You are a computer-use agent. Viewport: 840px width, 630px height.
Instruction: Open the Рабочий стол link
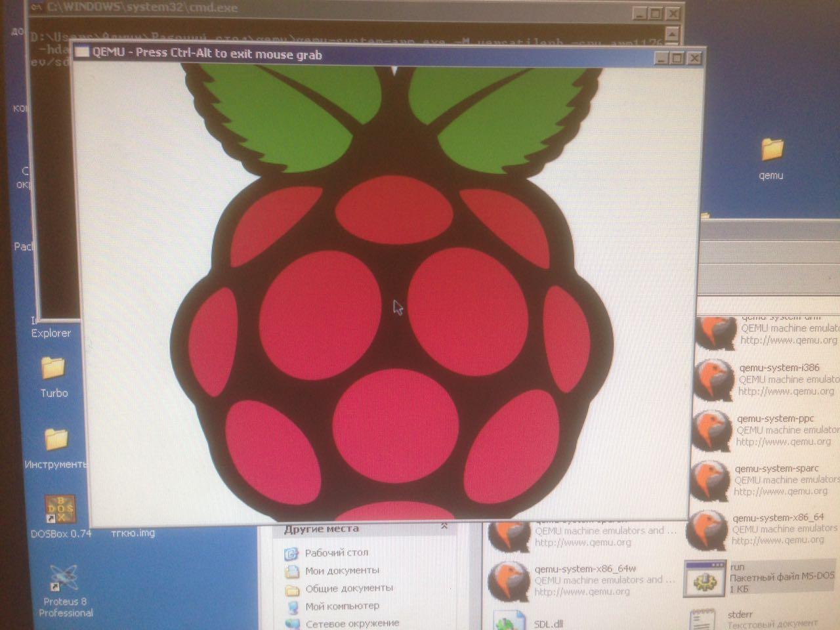(x=337, y=553)
